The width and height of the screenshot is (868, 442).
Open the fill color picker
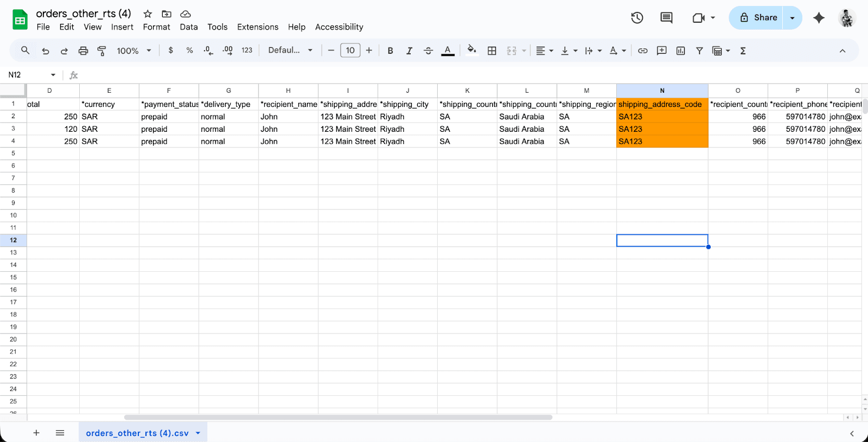[x=472, y=50]
